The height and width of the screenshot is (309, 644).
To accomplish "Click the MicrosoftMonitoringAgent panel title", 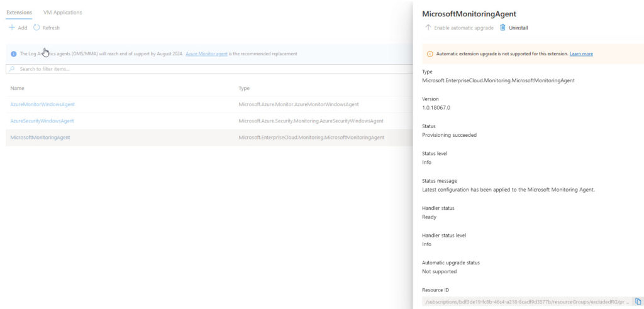I will pos(469,14).
